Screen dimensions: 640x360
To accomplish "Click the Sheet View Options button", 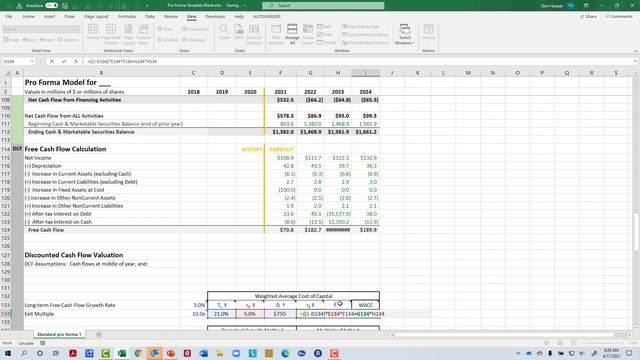I will click(68, 40).
